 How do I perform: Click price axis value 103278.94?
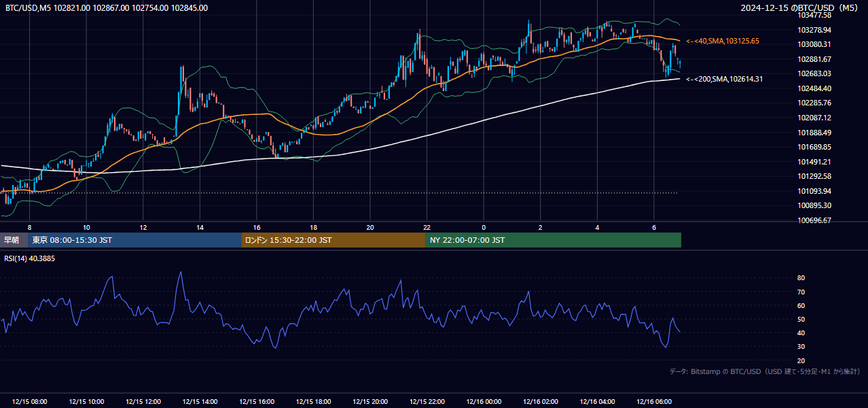pyautogui.click(x=814, y=30)
